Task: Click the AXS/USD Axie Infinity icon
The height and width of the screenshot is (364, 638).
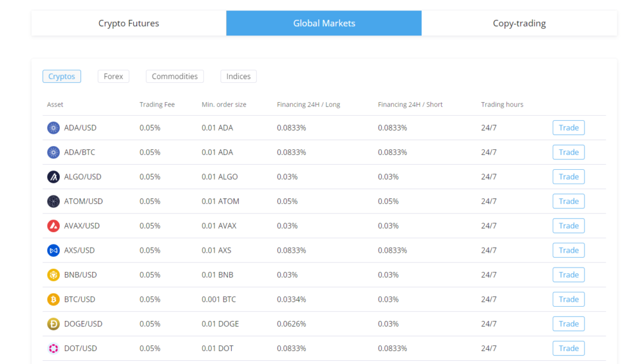Action: [53, 250]
